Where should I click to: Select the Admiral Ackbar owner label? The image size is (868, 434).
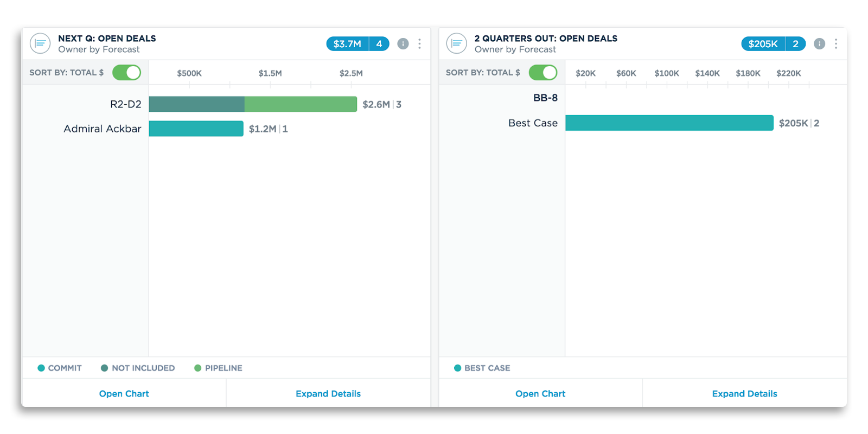tap(103, 129)
